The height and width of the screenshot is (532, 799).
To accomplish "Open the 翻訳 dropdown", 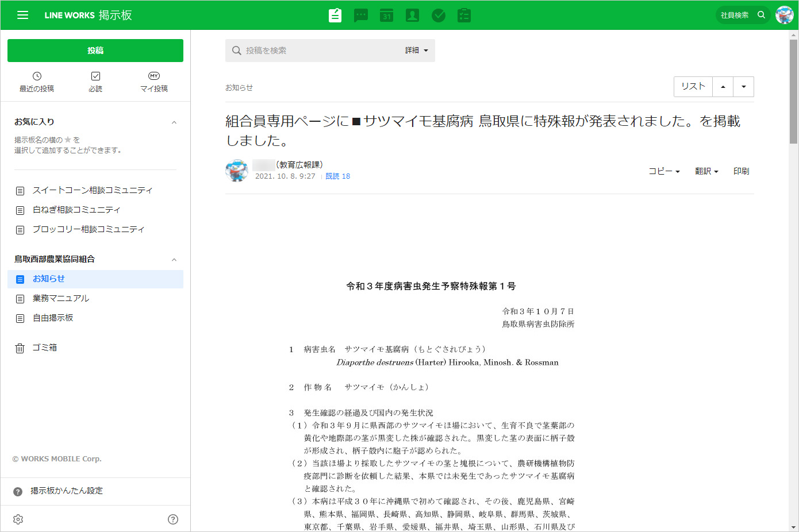I will coord(706,171).
